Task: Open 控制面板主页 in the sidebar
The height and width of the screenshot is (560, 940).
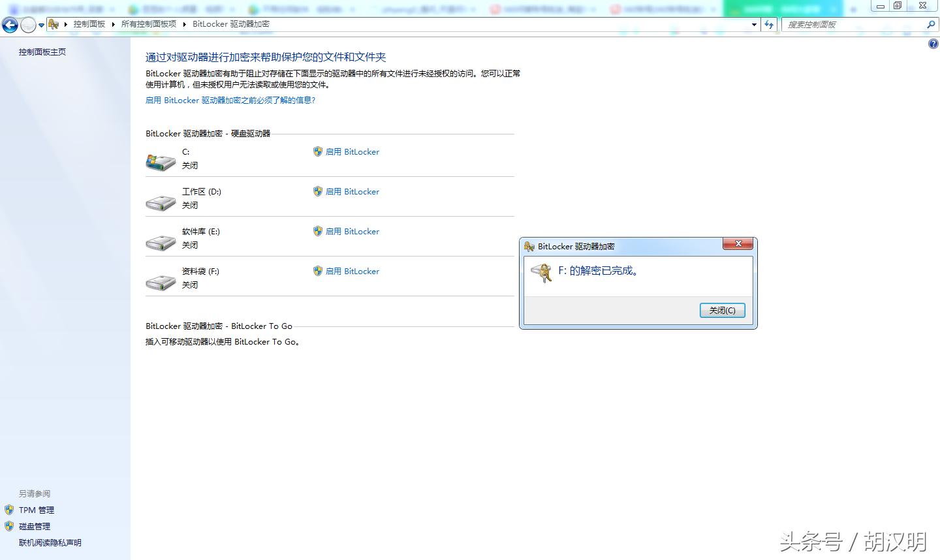Action: coord(42,52)
